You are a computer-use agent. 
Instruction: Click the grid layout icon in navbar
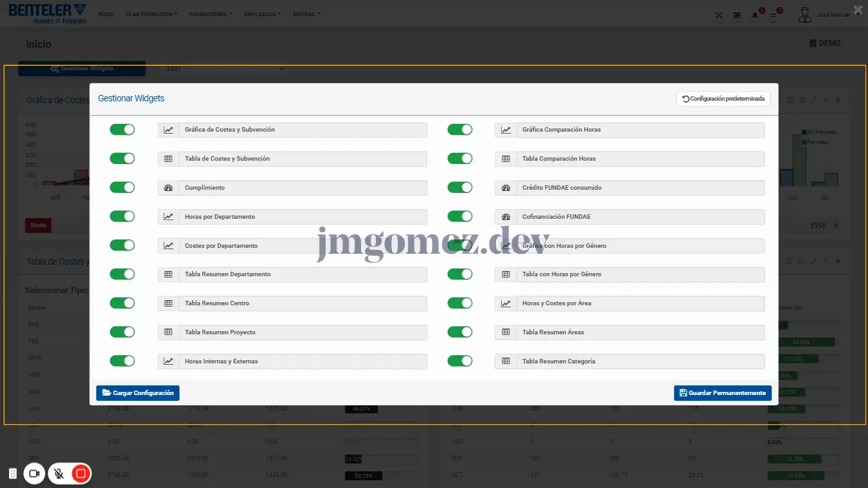coord(737,15)
